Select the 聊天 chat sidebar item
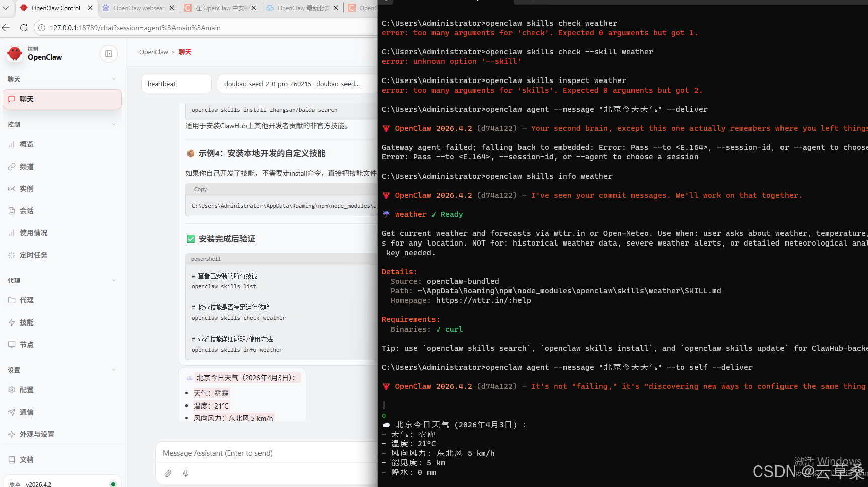The image size is (868, 487). coord(62,99)
